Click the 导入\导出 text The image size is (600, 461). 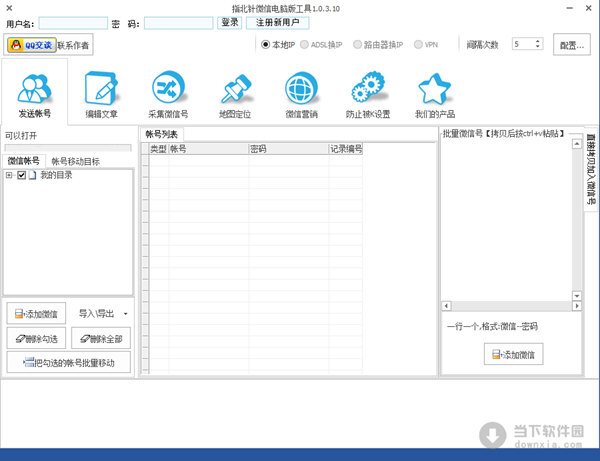pyautogui.click(x=96, y=314)
